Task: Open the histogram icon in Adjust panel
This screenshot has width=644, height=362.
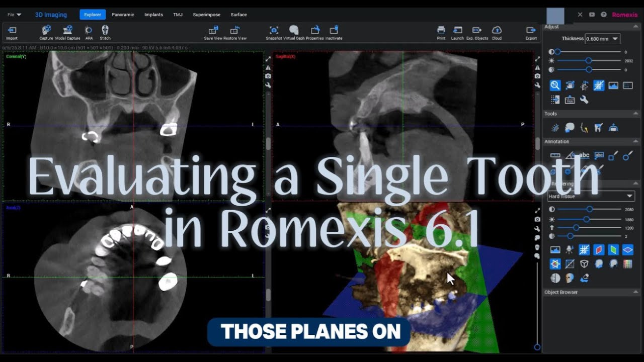Action: [x=613, y=85]
